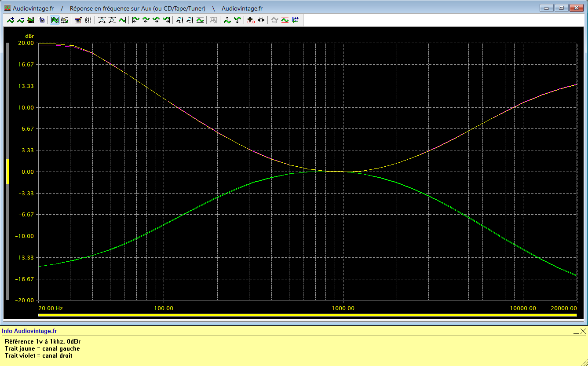The width and height of the screenshot is (588, 366).
Task: Click the remove curve icon with minus sign
Action: (x=21, y=20)
